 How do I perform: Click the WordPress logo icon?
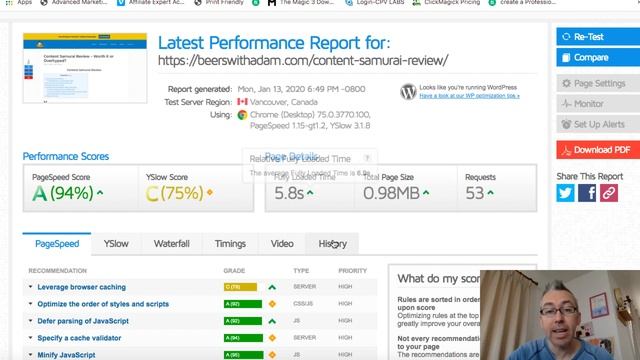pyautogui.click(x=408, y=92)
